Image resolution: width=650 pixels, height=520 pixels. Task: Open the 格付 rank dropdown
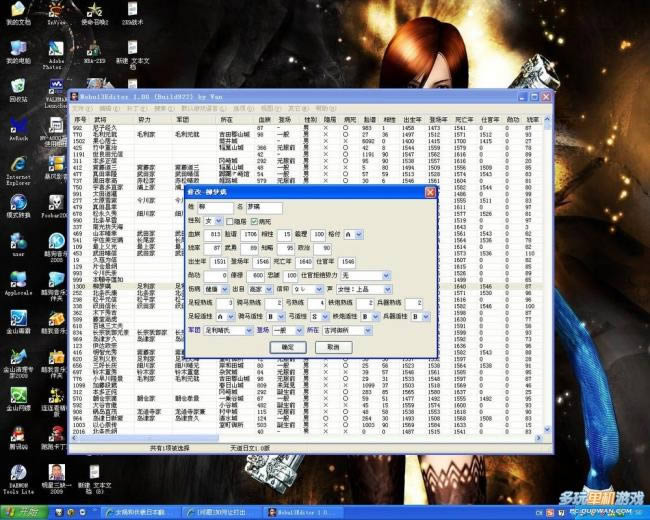(354, 235)
